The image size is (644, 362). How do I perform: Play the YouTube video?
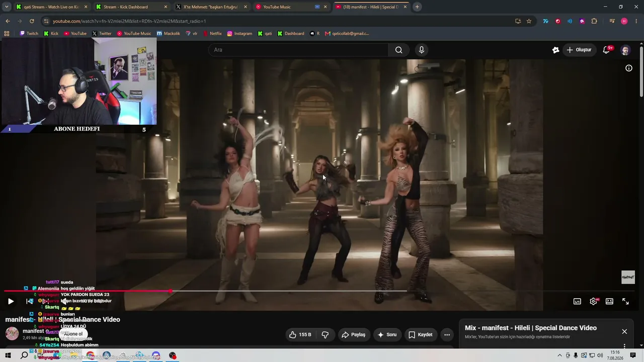point(11,301)
